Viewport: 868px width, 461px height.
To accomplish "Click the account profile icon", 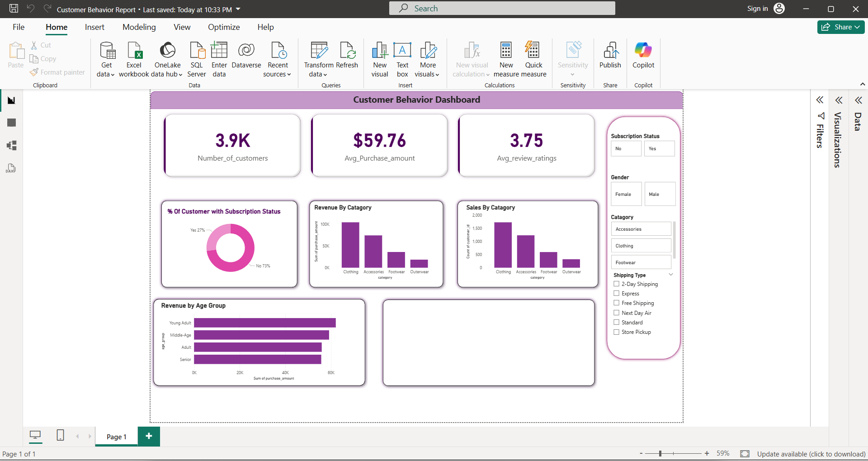I will point(779,9).
